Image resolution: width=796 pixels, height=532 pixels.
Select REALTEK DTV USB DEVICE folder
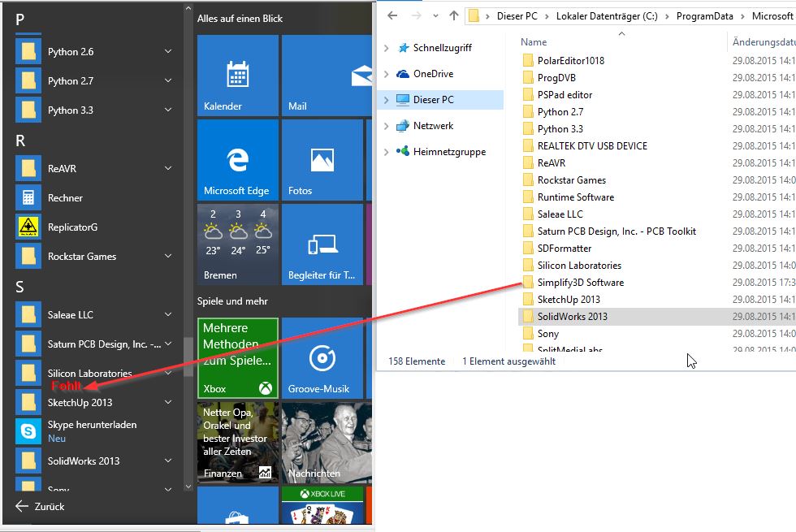(x=592, y=146)
